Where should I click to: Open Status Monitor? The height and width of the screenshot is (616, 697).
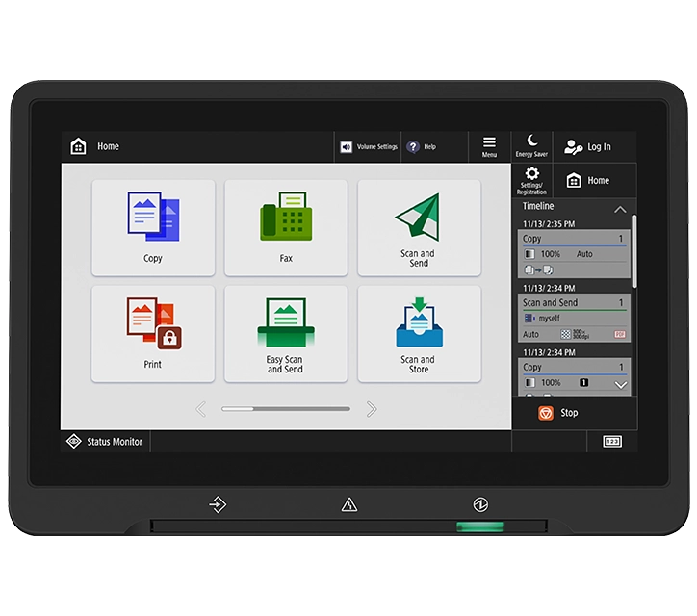105,442
